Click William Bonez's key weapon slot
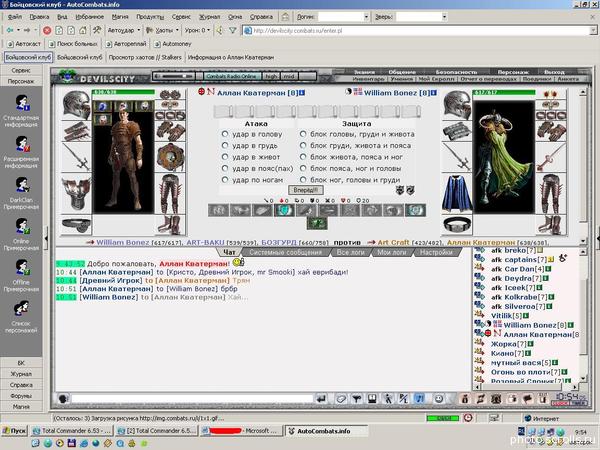The height and width of the screenshot is (450, 600). tap(550, 157)
